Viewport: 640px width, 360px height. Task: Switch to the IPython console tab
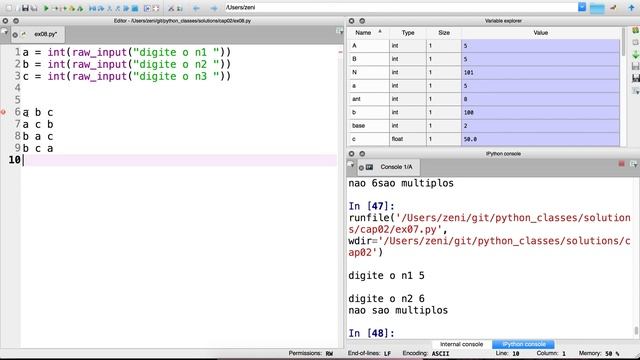(x=524, y=344)
